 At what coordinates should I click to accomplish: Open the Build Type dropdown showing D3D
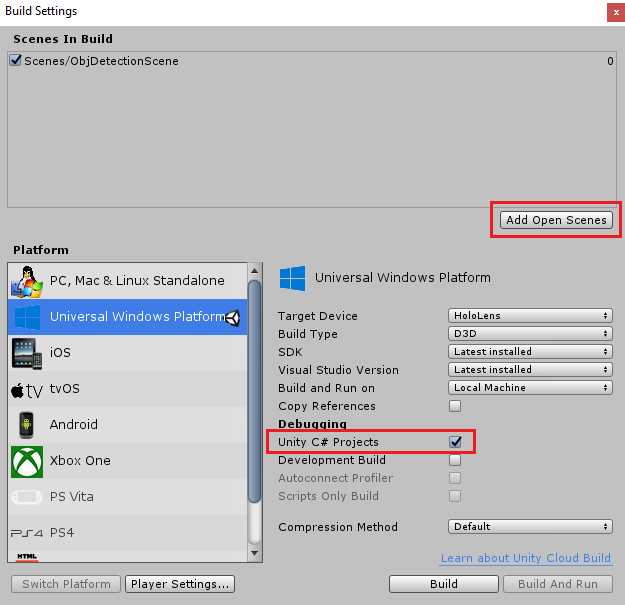coord(530,334)
